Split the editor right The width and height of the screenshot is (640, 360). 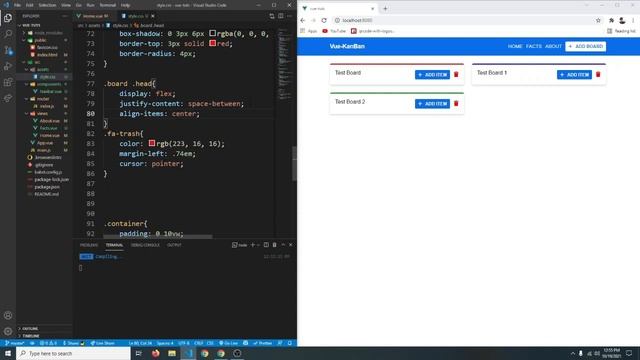(281, 16)
